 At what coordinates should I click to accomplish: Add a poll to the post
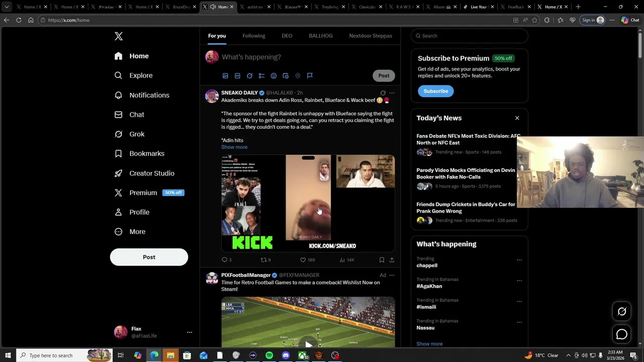click(262, 75)
